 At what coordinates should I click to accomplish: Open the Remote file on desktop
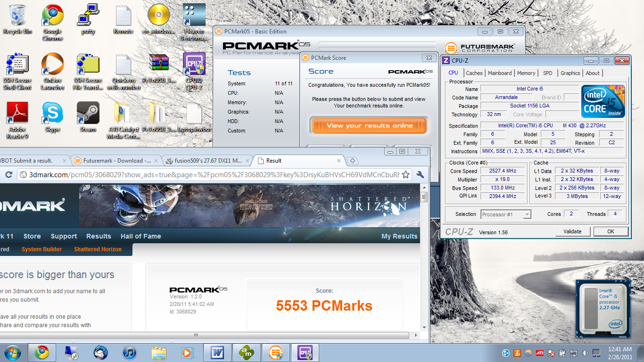tap(123, 19)
